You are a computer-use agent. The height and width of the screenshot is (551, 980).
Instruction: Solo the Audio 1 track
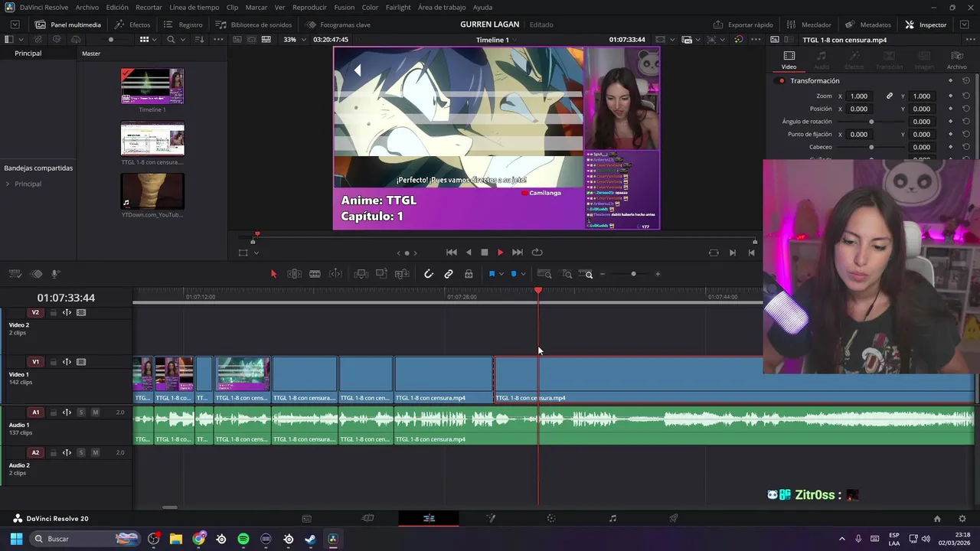pos(80,412)
